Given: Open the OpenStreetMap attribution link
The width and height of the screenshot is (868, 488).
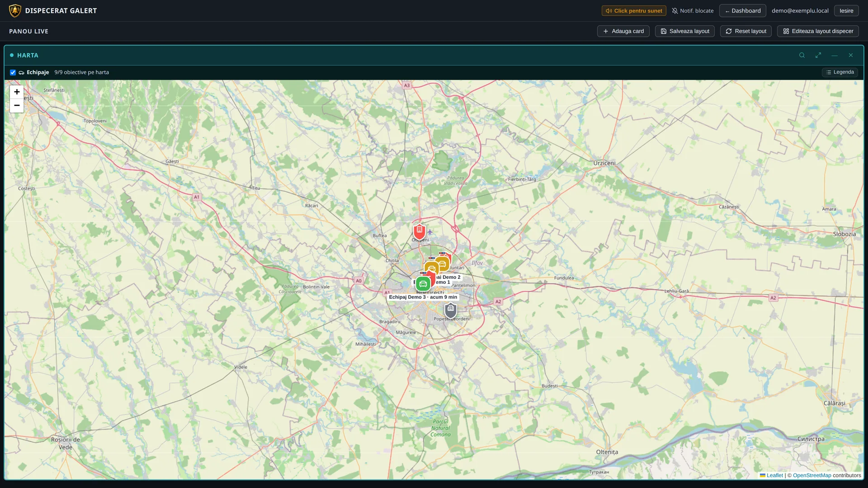Looking at the screenshot, I should [x=812, y=475].
